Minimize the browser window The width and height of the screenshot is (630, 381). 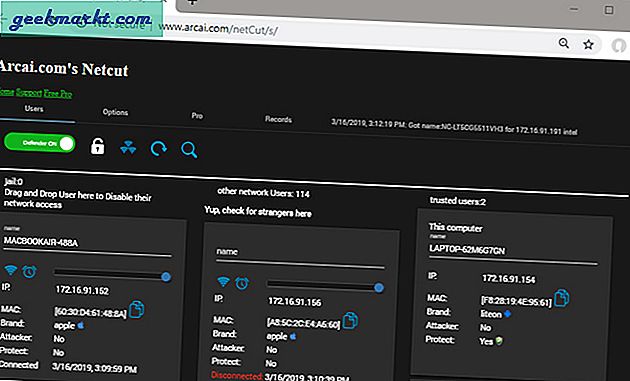coord(574,9)
